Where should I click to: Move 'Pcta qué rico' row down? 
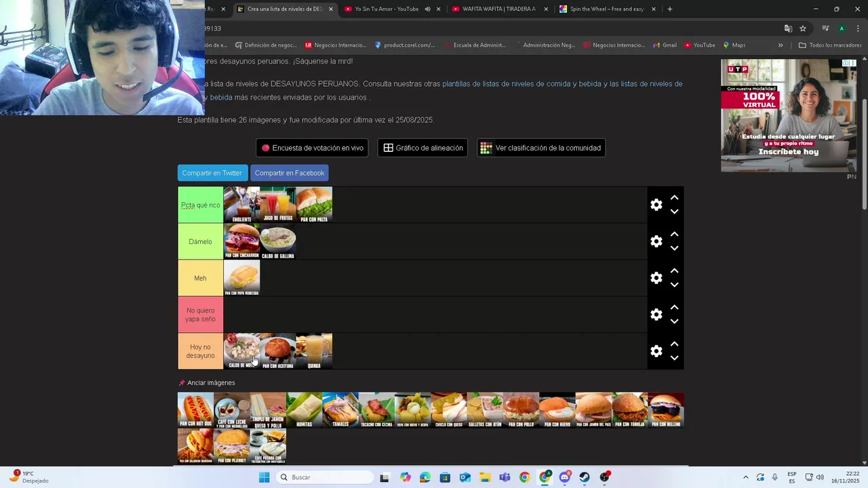click(674, 211)
